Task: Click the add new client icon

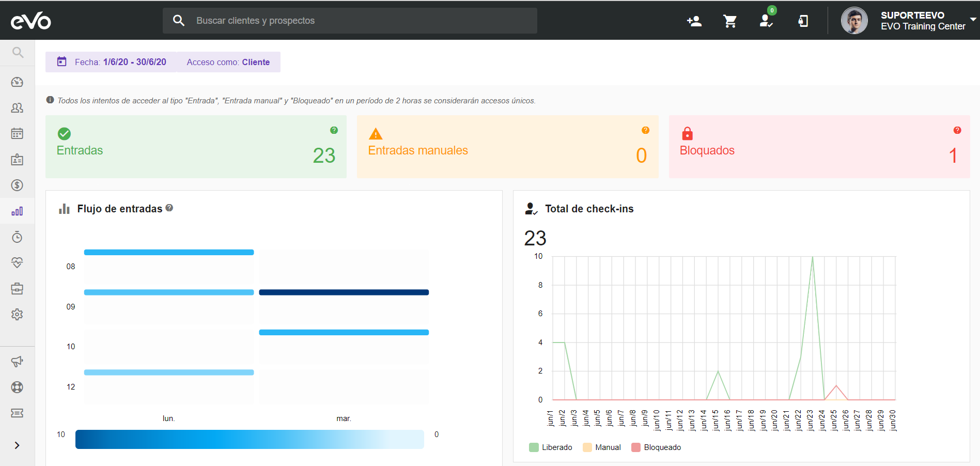Action: coord(694,21)
